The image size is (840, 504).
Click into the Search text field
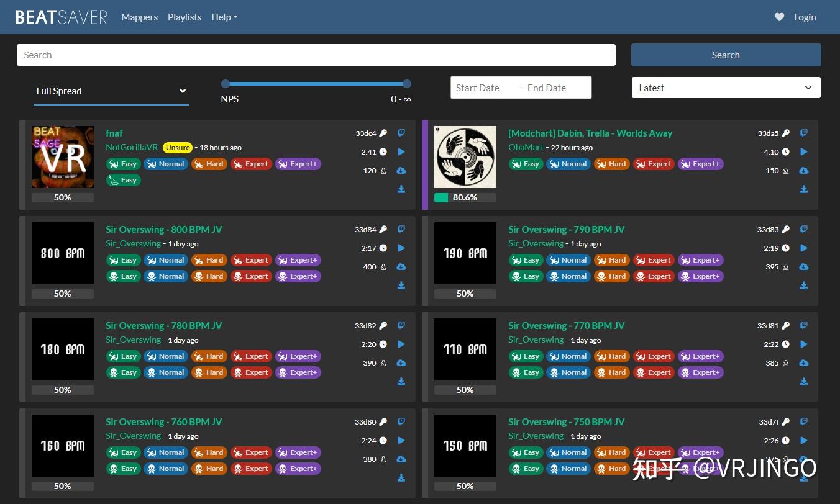click(x=316, y=55)
